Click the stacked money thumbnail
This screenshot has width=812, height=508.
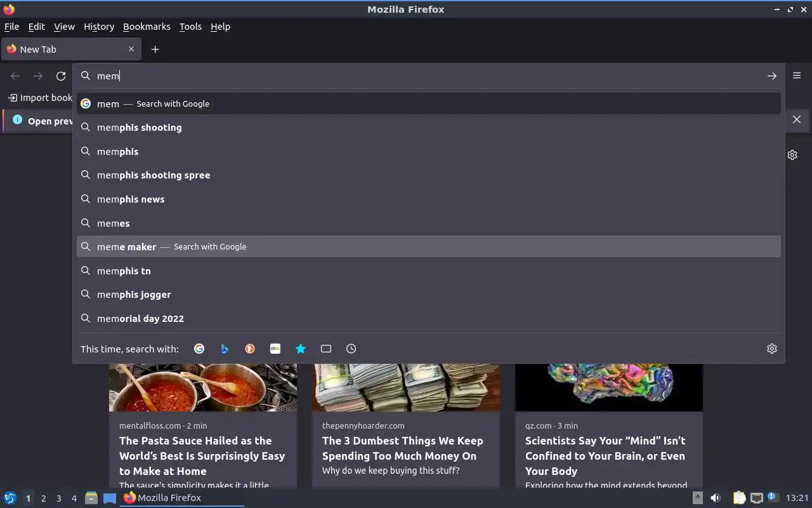pos(406,387)
